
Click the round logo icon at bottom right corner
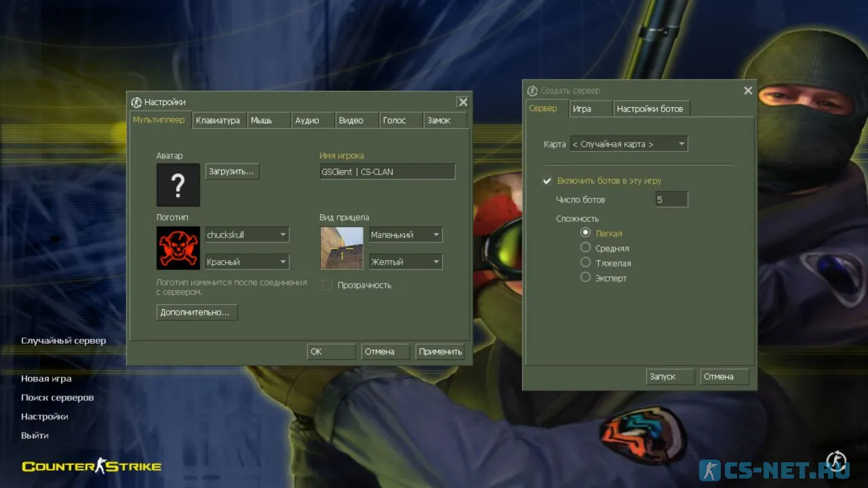[836, 462]
